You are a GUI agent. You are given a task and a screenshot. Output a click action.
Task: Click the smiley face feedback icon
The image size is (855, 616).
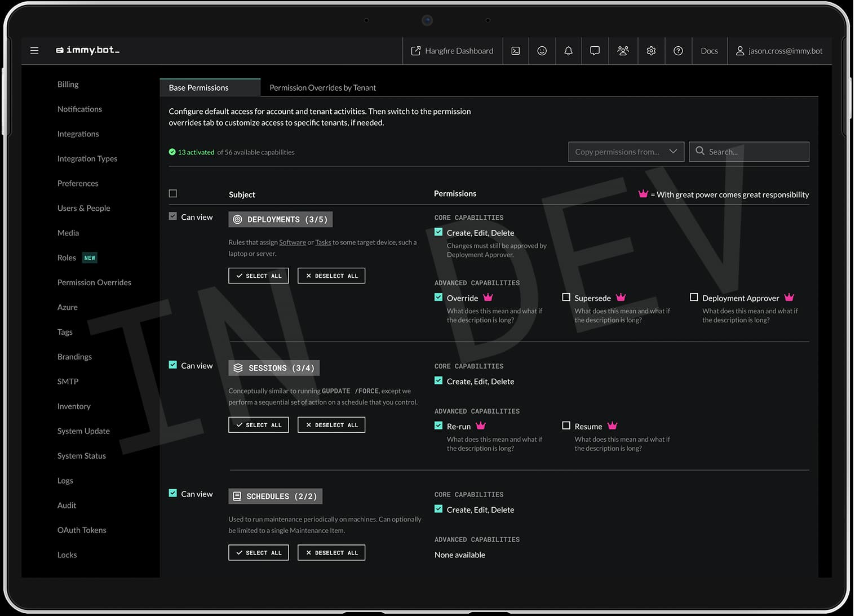(542, 51)
